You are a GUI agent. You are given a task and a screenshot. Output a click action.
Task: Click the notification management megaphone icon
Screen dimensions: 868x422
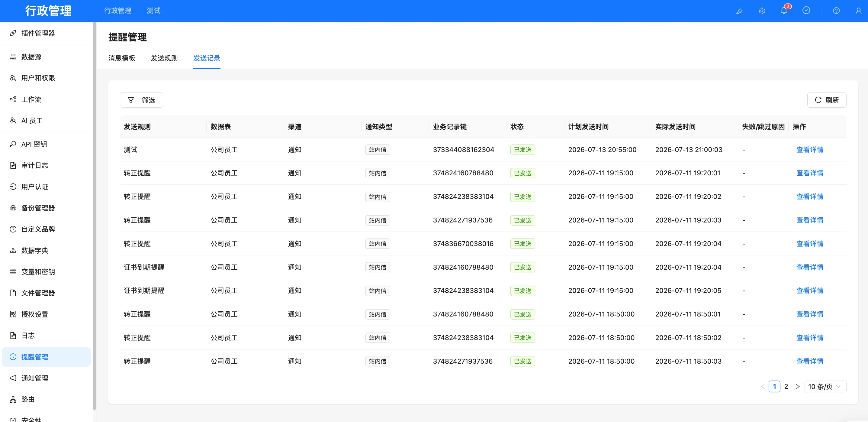13,378
